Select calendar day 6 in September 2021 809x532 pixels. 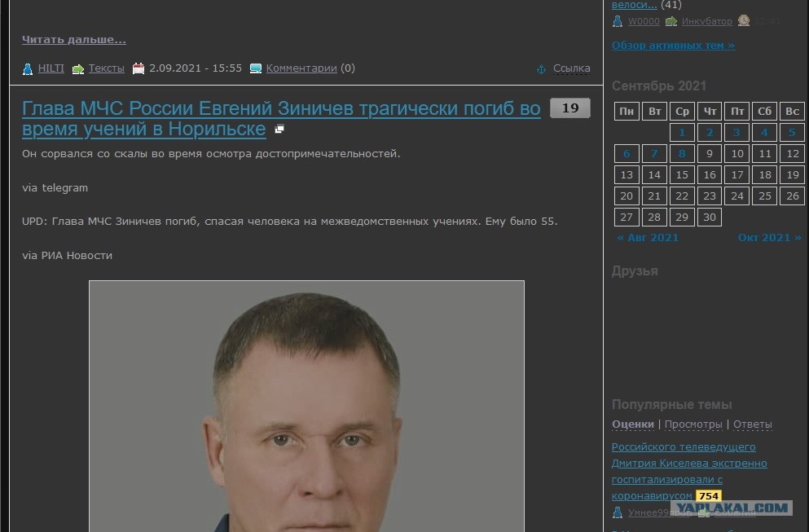[627, 154]
